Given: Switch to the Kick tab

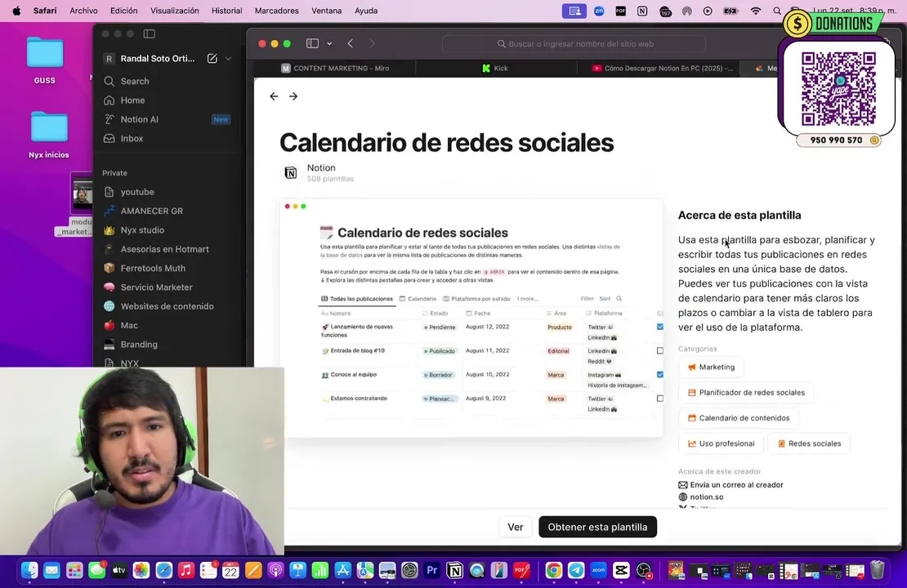Looking at the screenshot, I should (496, 69).
